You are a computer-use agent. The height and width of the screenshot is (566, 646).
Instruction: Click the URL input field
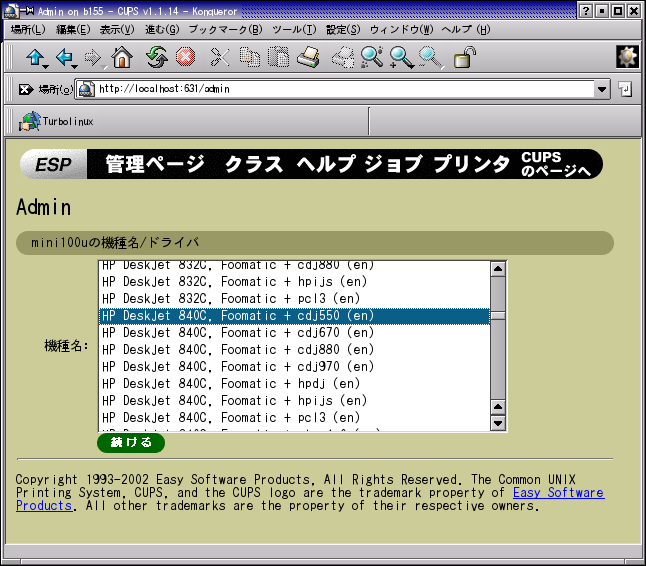(x=345, y=89)
